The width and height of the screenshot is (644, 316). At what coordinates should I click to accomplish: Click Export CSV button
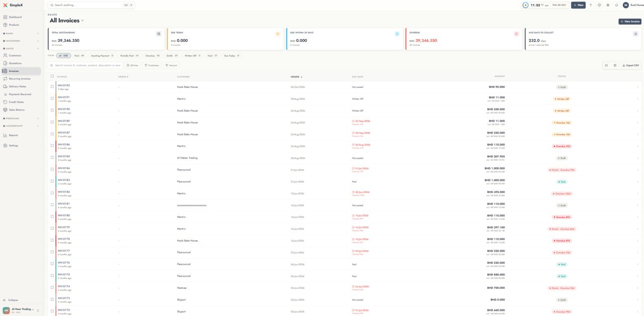[x=630, y=65]
